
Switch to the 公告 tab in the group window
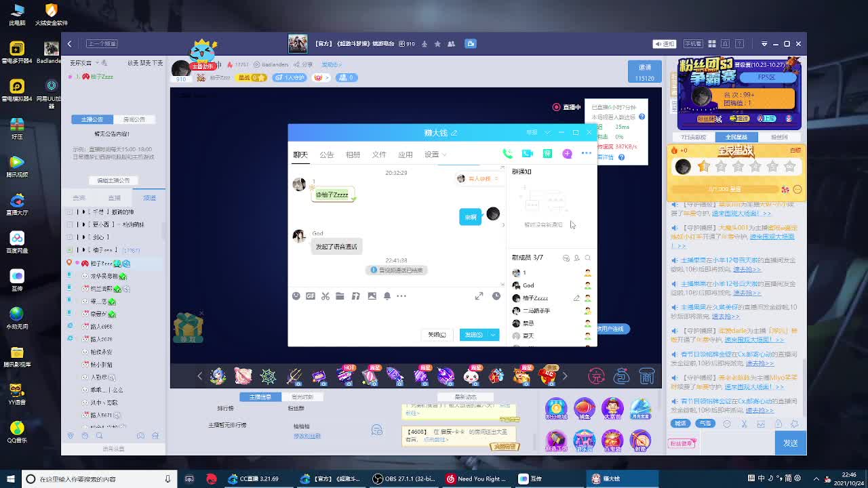326,154
